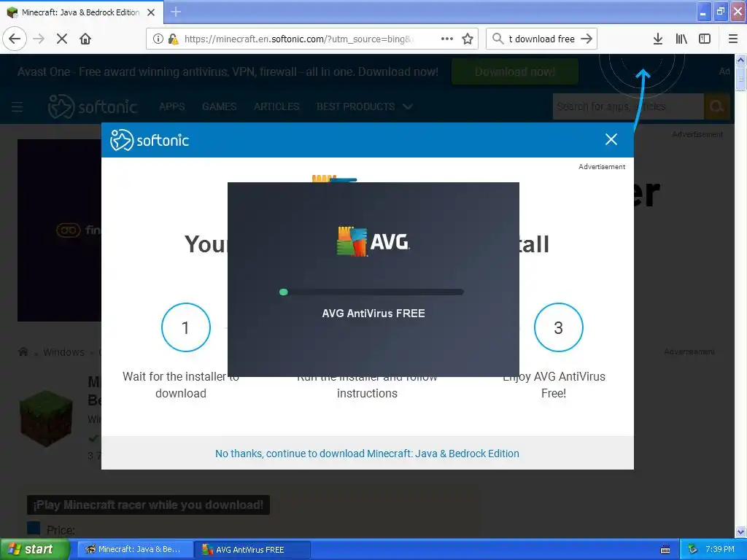Open page actions three-dot menu
This screenshot has height=560, width=747.
point(447,39)
